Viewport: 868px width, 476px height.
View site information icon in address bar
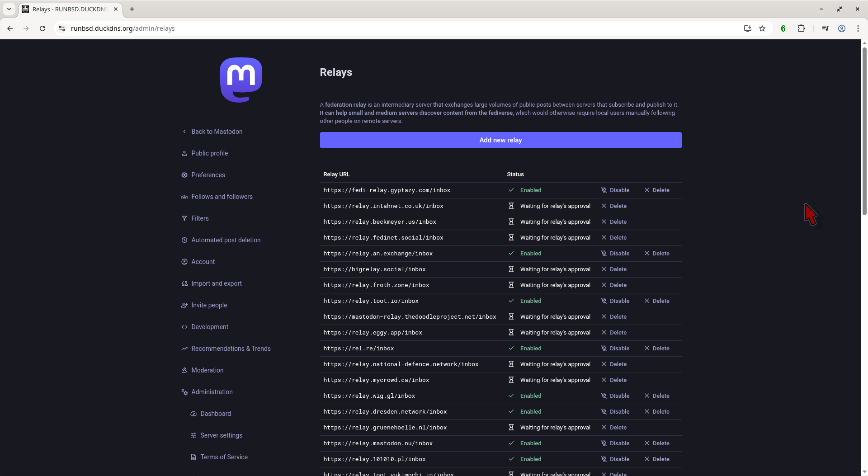pos(62,28)
